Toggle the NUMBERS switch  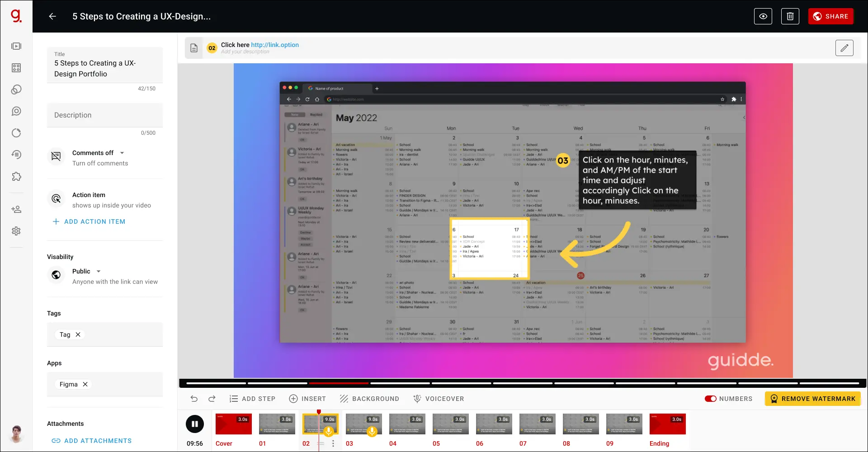click(x=711, y=399)
